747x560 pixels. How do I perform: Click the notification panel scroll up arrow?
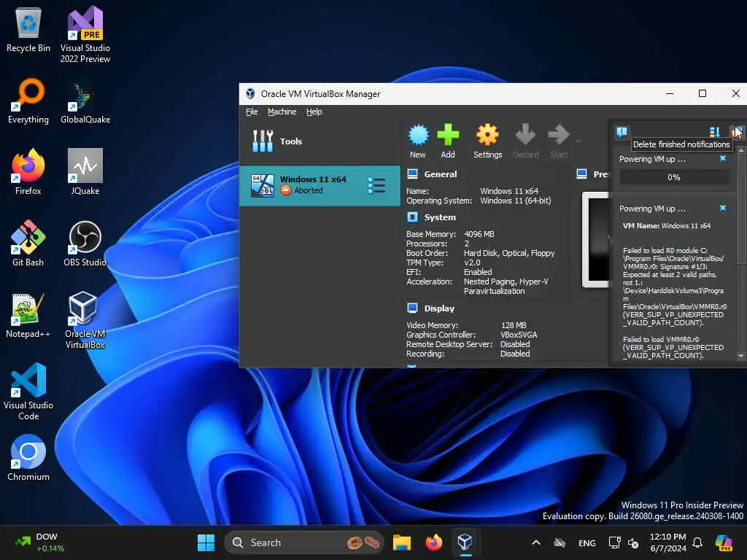(x=741, y=150)
